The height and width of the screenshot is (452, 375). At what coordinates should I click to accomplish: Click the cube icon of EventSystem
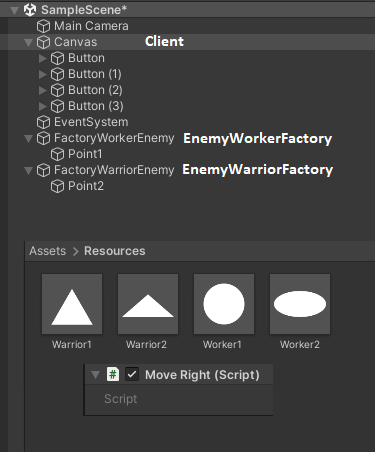[43, 122]
